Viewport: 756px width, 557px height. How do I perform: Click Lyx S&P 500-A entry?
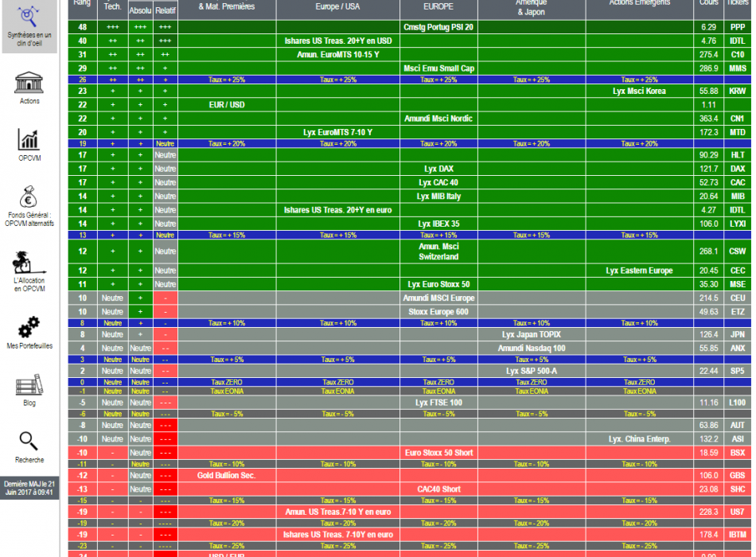tap(532, 371)
